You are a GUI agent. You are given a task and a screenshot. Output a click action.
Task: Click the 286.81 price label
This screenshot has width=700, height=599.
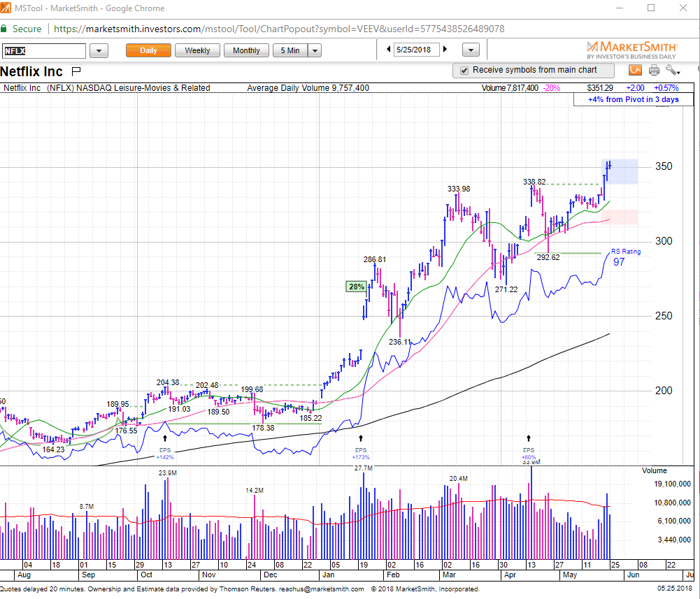375,259
